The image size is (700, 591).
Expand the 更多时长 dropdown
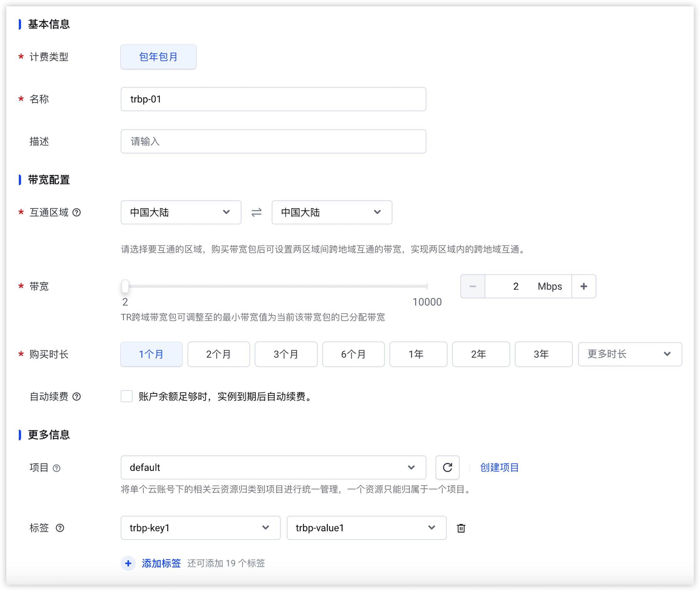(x=630, y=354)
